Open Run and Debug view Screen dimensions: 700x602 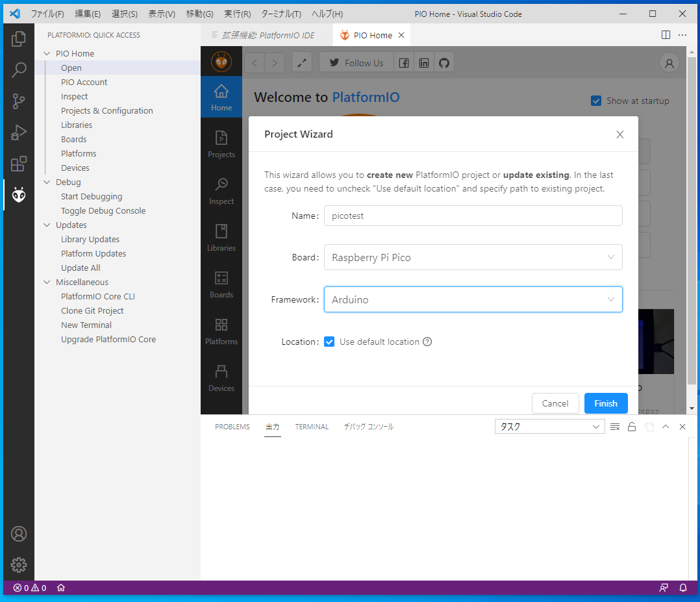pyautogui.click(x=18, y=132)
